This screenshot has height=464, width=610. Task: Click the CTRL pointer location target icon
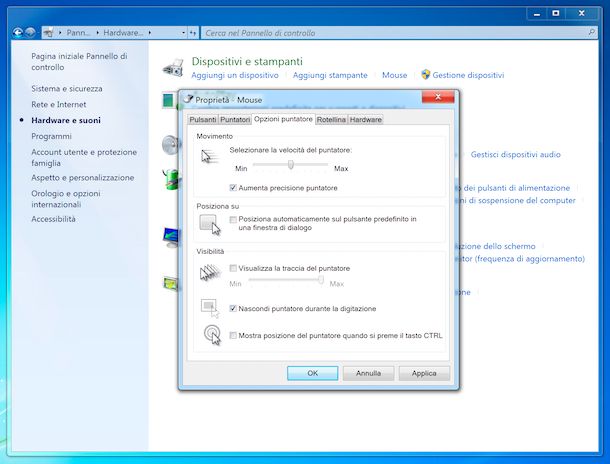click(212, 335)
